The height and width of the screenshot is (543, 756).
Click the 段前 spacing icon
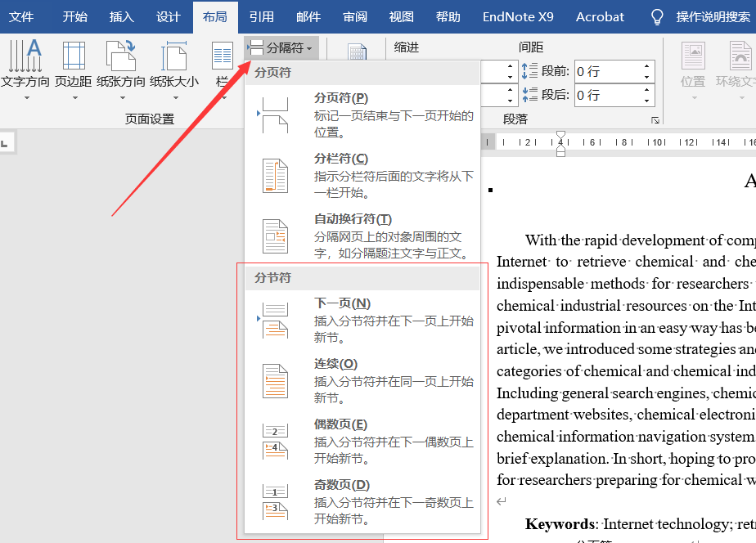[530, 71]
